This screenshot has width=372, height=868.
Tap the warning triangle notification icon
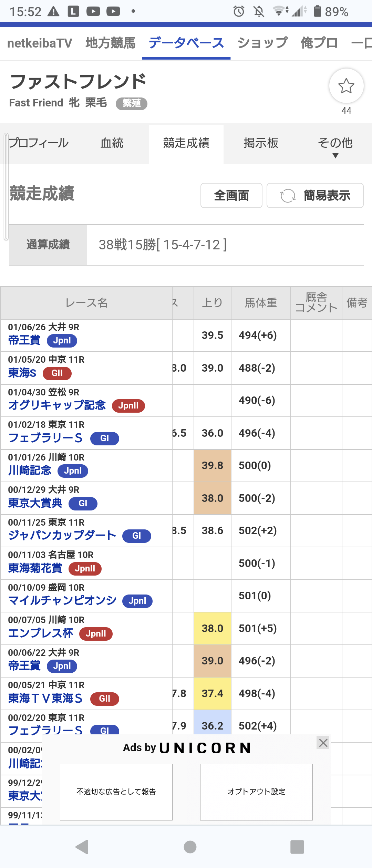[x=53, y=12]
